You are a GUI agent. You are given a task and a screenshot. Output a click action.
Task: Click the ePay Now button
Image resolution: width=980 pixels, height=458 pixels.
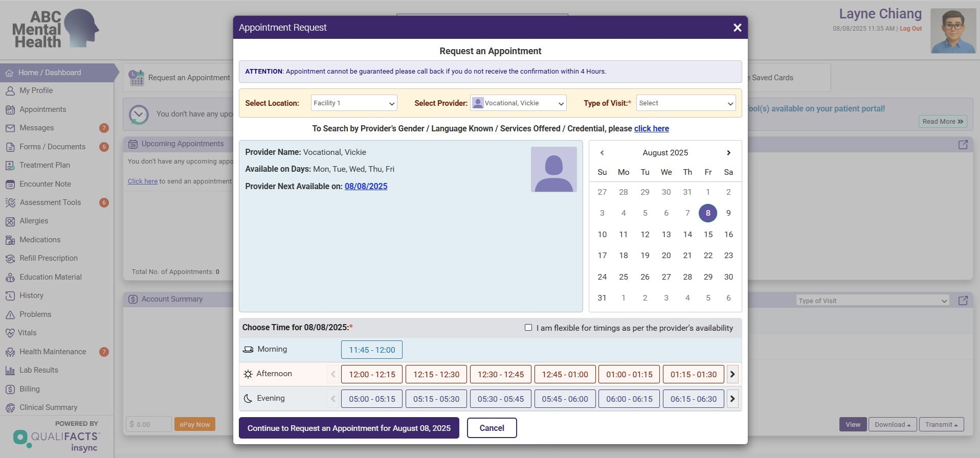click(195, 424)
